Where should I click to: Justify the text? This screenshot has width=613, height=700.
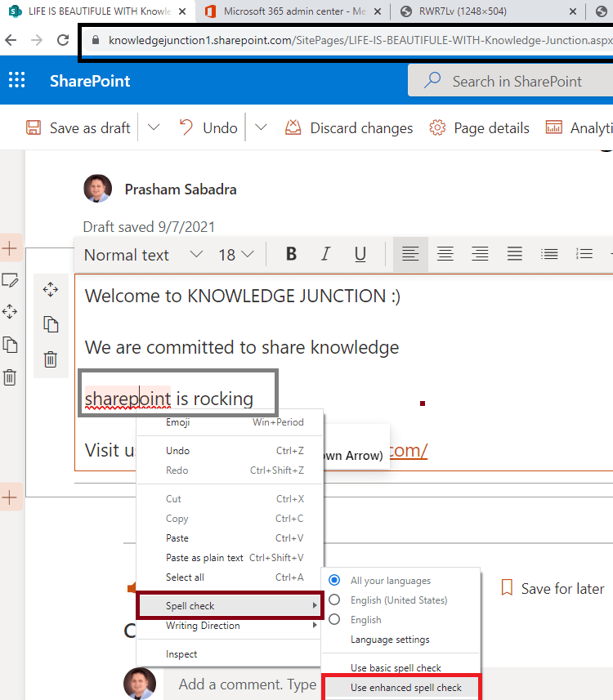pos(515,255)
